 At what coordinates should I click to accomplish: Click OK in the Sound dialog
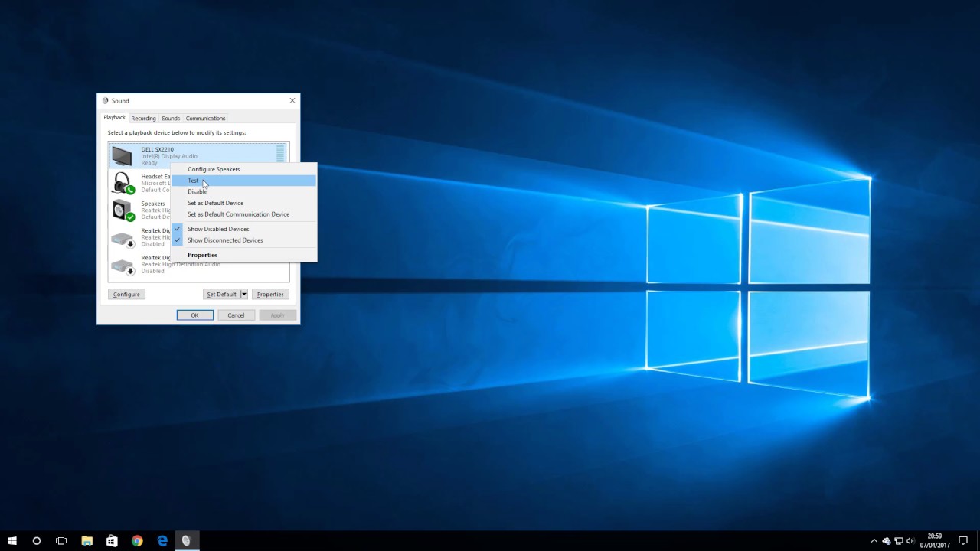pyautogui.click(x=194, y=315)
